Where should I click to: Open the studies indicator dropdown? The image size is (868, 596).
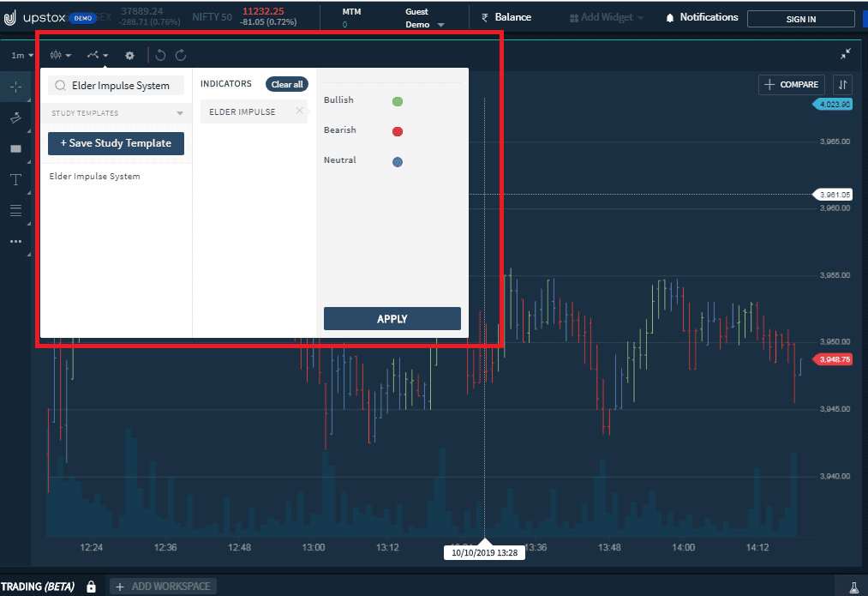(x=98, y=55)
